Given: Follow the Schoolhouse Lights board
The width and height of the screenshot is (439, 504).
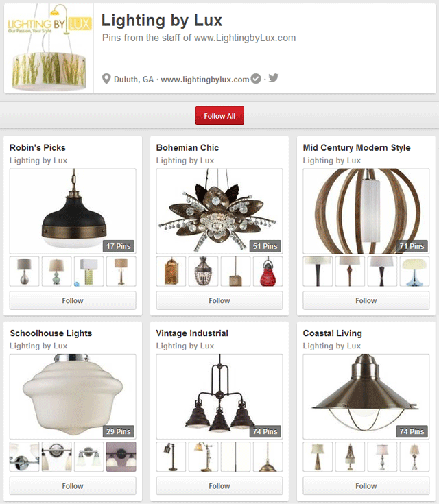Looking at the screenshot, I should [x=73, y=486].
